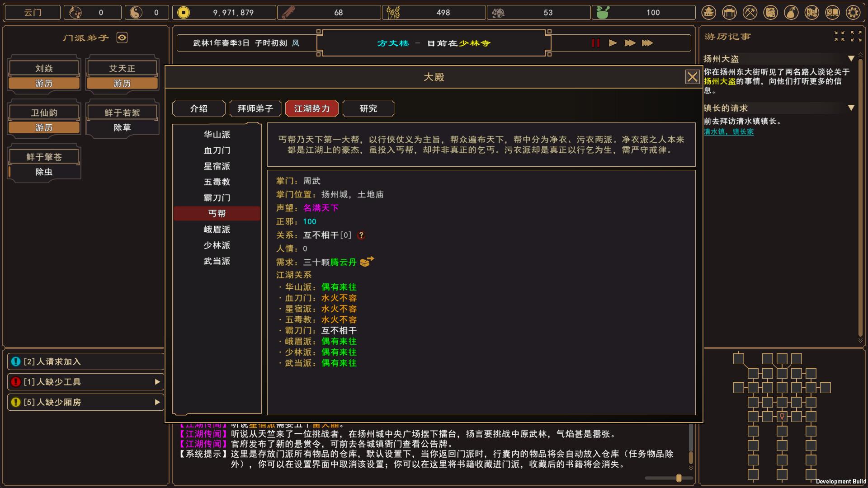Viewport: 868px width, 488px height.
Task: Click the question mark beside 关系
Action: (361, 235)
